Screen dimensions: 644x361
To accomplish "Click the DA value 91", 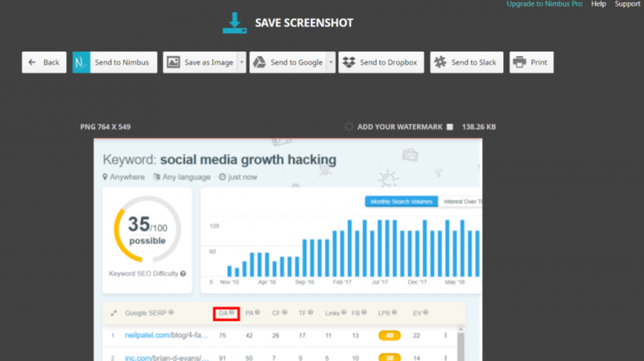I will click(223, 358).
